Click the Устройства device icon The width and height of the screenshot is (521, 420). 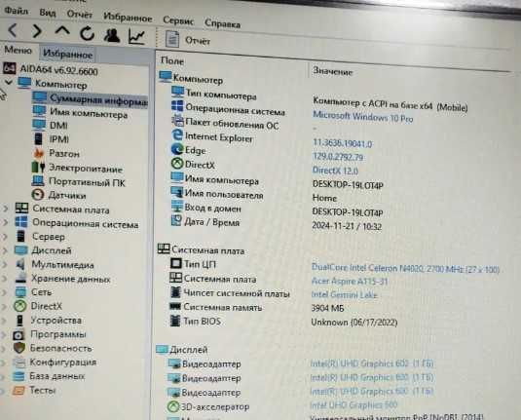[19, 321]
